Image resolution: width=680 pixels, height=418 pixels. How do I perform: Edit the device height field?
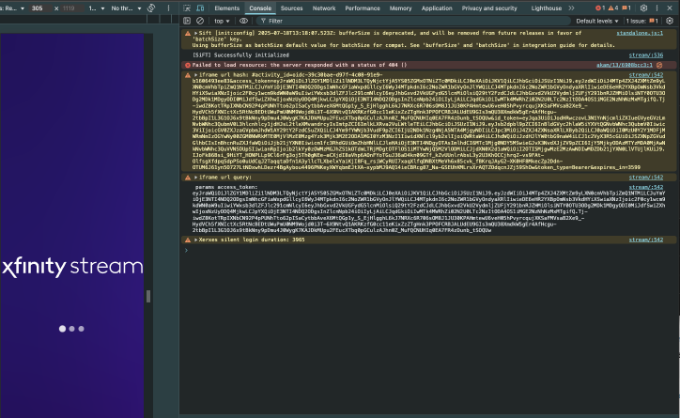(71, 8)
